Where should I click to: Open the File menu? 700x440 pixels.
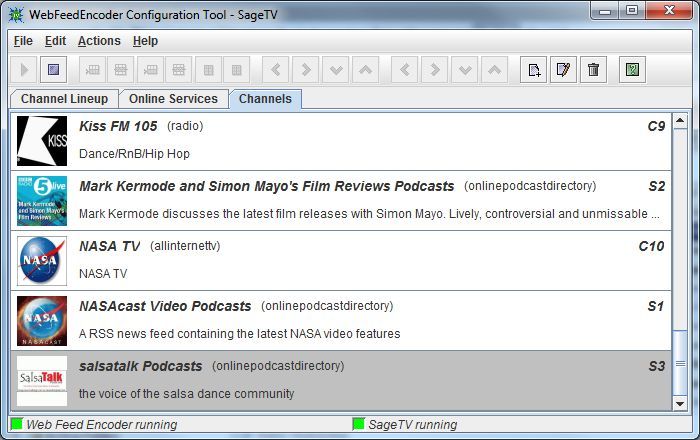coord(23,41)
